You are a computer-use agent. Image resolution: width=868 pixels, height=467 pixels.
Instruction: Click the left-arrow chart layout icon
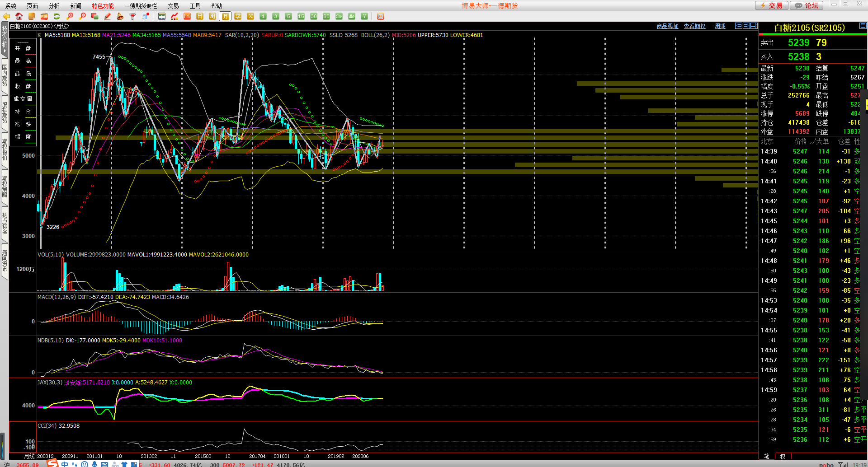(739, 26)
